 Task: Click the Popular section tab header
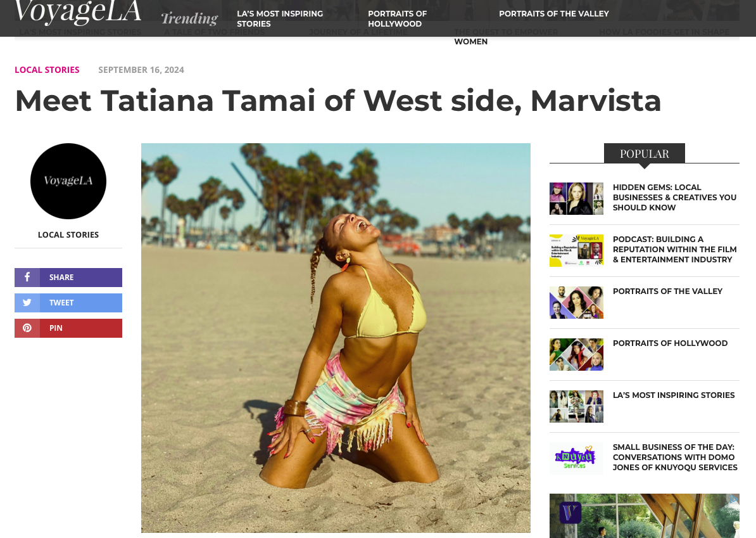(644, 153)
